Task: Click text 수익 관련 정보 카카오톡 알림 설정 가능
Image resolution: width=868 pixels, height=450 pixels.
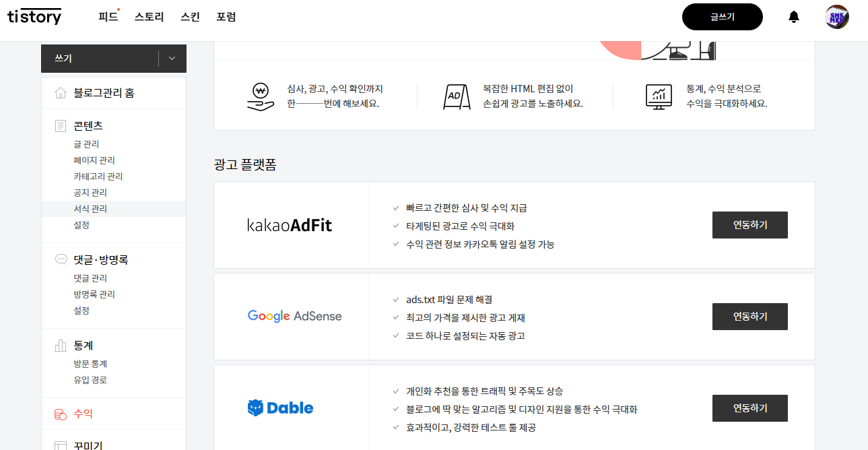Action: pos(480,245)
